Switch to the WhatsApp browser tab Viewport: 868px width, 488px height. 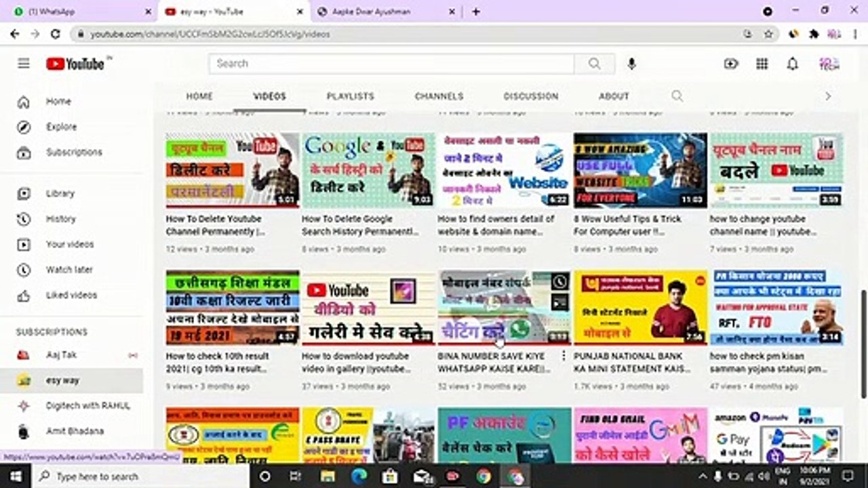click(x=81, y=12)
